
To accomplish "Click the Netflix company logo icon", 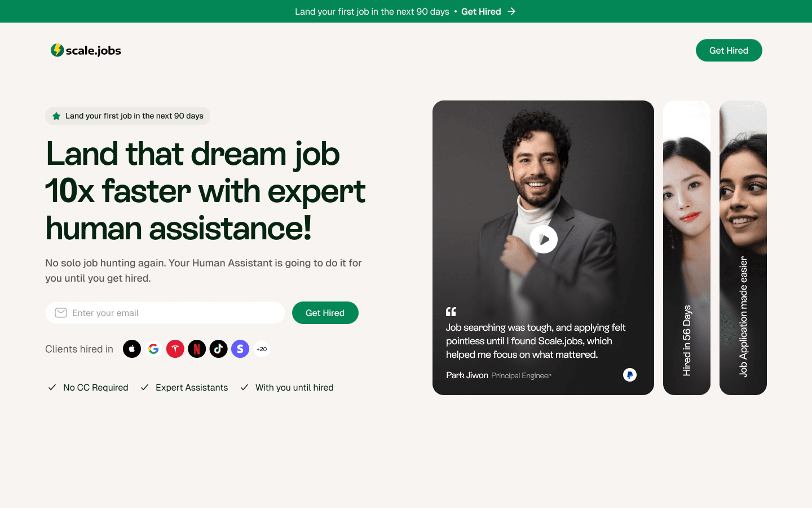I will (197, 349).
